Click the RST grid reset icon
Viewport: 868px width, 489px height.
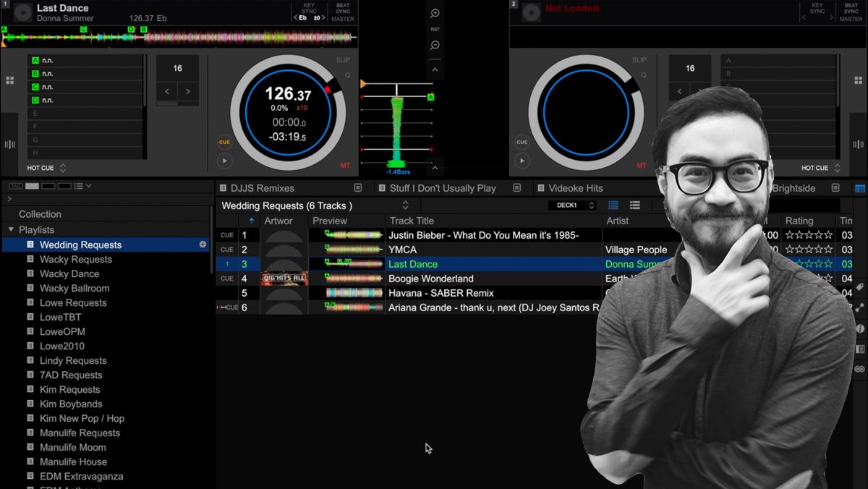pos(435,30)
